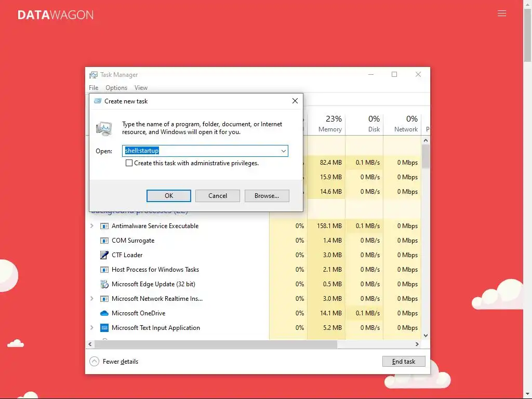The height and width of the screenshot is (399, 532).
Task: Select the Antimalware Service Executable process name
Action: click(x=155, y=226)
